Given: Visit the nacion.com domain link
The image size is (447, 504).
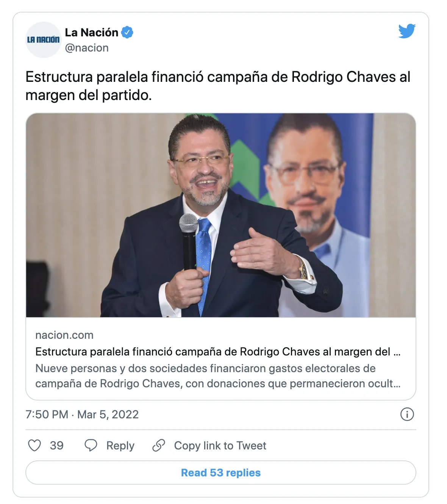Looking at the screenshot, I should (x=64, y=335).
